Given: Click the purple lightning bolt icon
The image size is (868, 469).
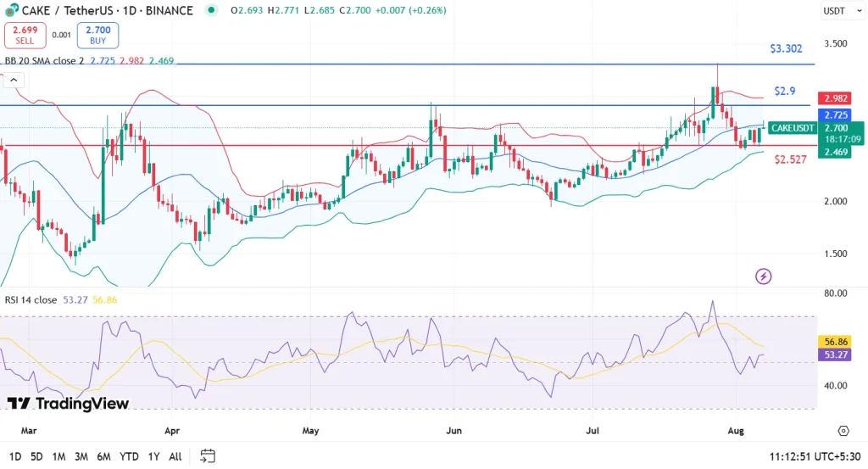Looking at the screenshot, I should [x=763, y=276].
